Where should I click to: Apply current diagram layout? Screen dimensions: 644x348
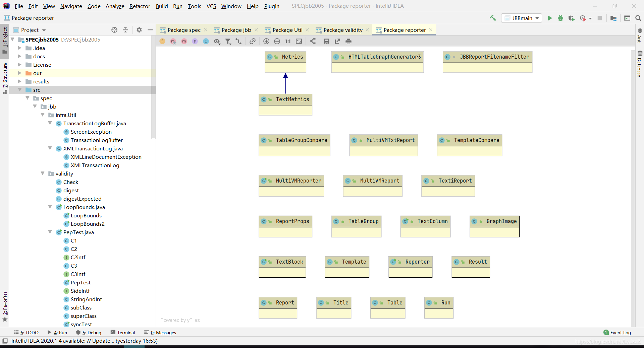[x=313, y=41]
